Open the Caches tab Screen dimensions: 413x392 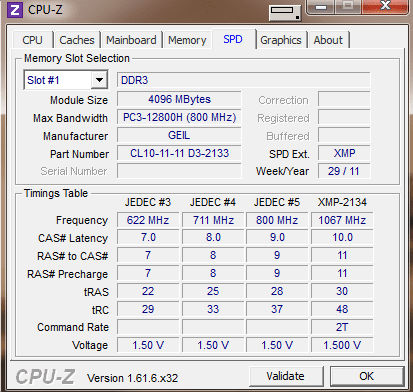pyautogui.click(x=77, y=40)
